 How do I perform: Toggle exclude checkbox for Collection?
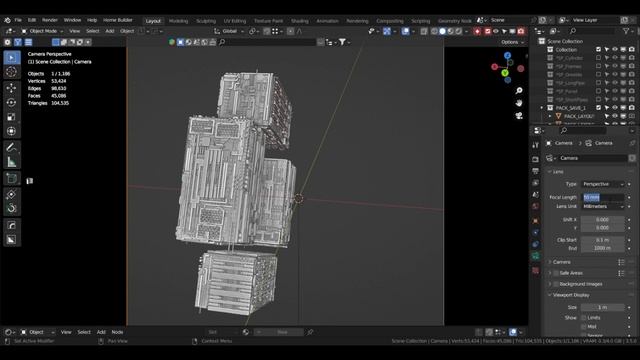point(598,49)
